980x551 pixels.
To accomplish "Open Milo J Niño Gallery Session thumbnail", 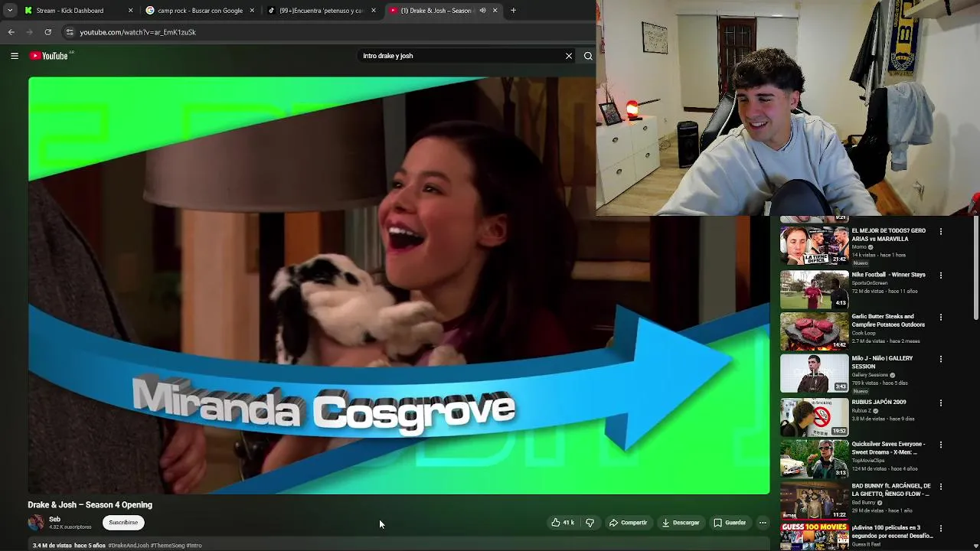I will coord(814,373).
